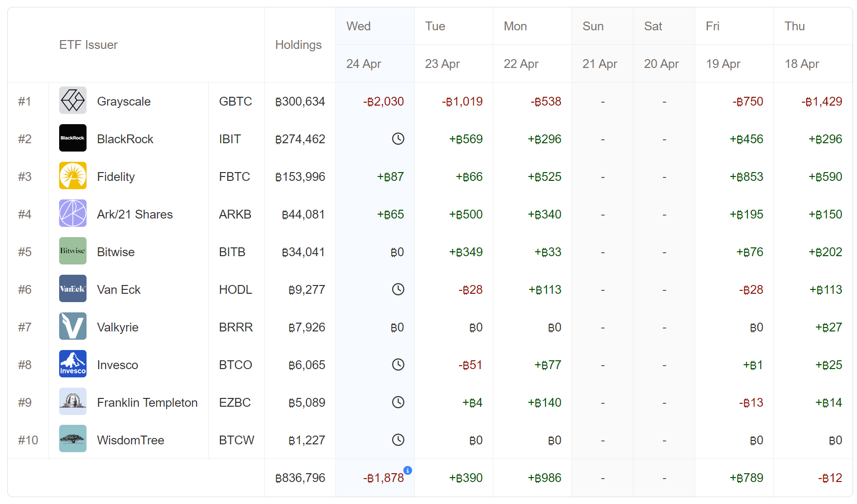The width and height of the screenshot is (857, 504).
Task: Click the Ark/21 Shares logo icon
Action: (x=72, y=213)
